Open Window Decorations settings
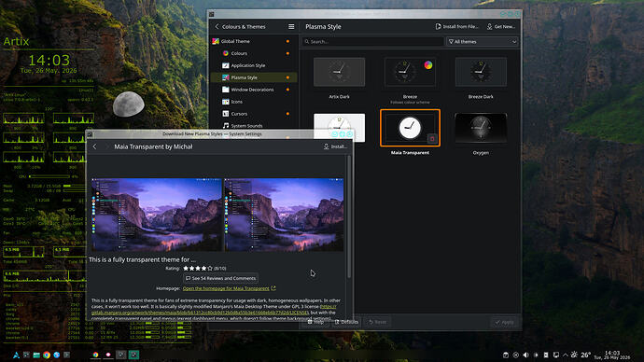 click(x=254, y=90)
